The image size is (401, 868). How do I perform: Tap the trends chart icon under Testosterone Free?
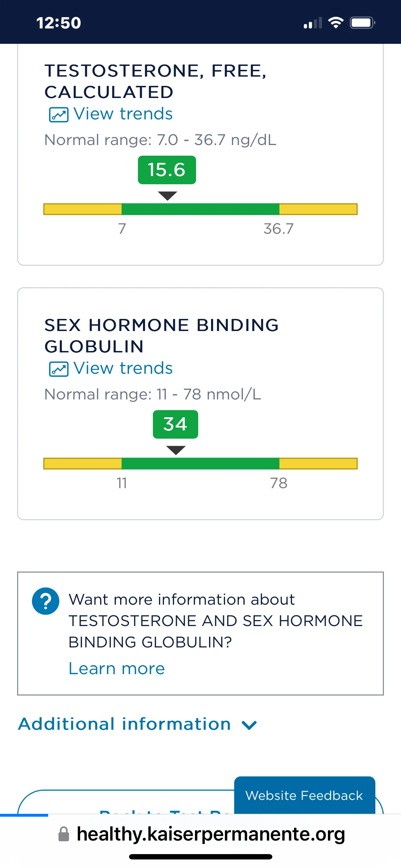click(x=58, y=115)
